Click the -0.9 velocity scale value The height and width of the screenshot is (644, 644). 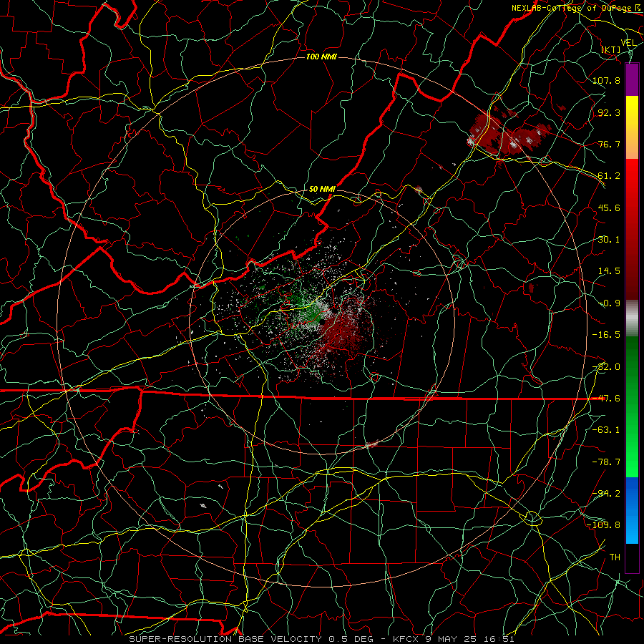tap(609, 303)
